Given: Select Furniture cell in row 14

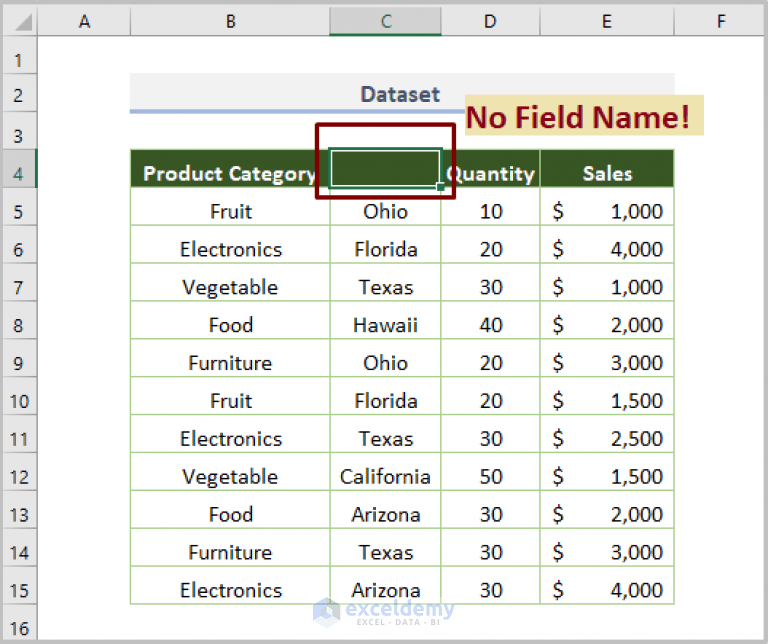Looking at the screenshot, I should point(230,548).
